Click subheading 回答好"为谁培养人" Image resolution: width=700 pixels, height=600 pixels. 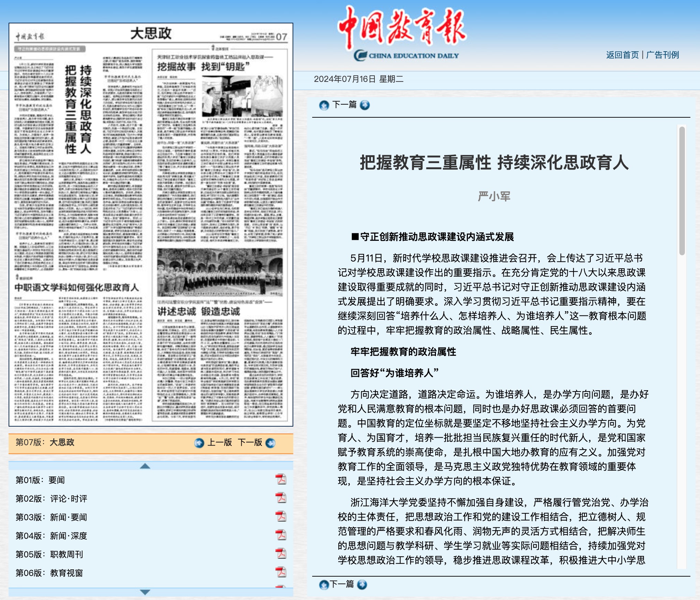click(394, 373)
